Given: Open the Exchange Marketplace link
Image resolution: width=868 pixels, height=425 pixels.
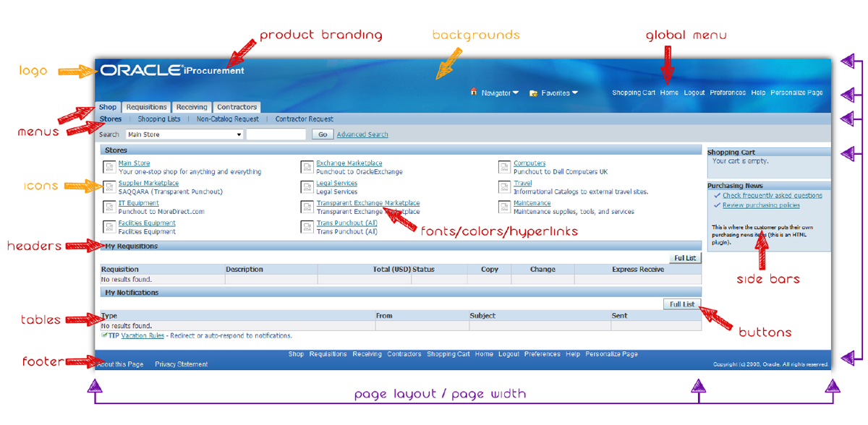Looking at the screenshot, I should click(349, 163).
